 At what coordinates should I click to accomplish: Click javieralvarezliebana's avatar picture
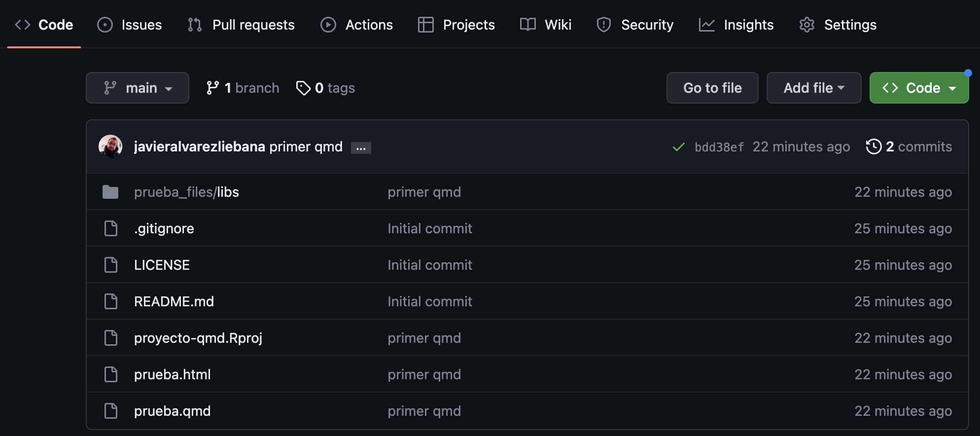click(x=110, y=146)
